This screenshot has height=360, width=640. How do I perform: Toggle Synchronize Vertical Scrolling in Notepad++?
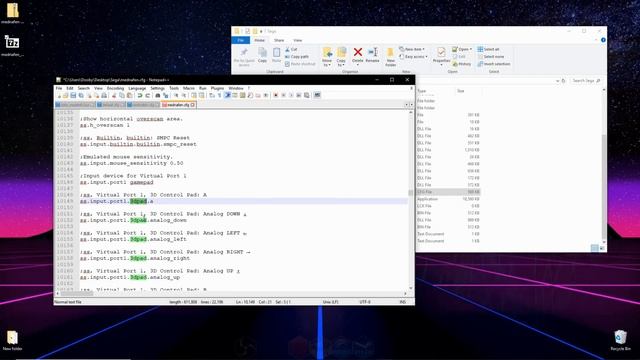193,96
